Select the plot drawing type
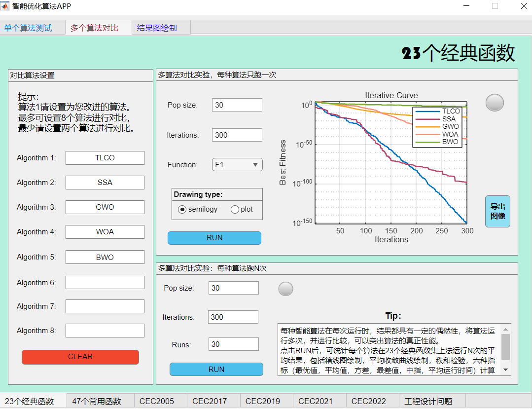 [x=235, y=209]
